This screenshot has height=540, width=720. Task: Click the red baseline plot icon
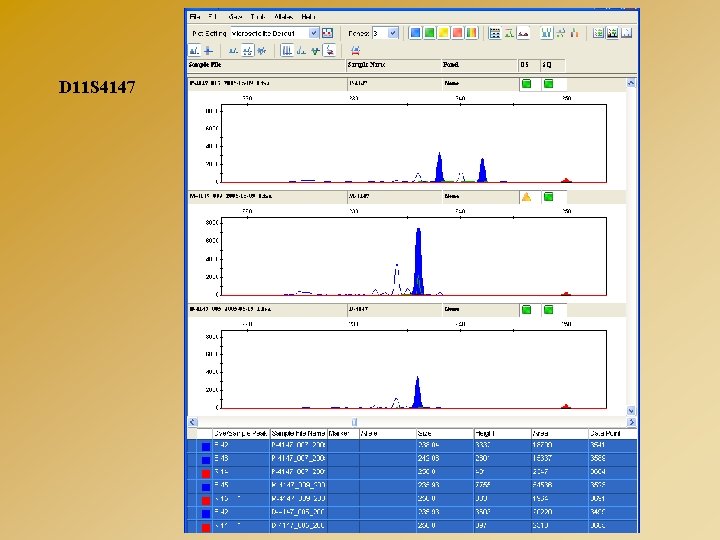click(523, 33)
